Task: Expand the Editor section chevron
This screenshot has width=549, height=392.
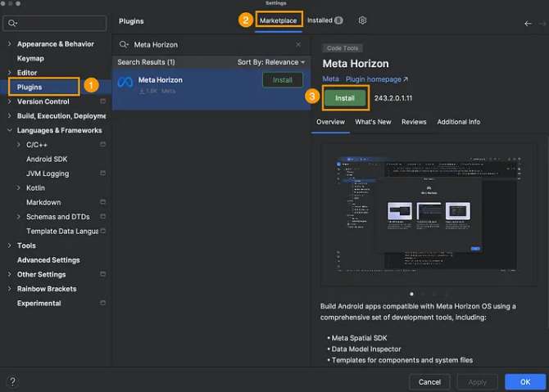Action: click(x=10, y=72)
